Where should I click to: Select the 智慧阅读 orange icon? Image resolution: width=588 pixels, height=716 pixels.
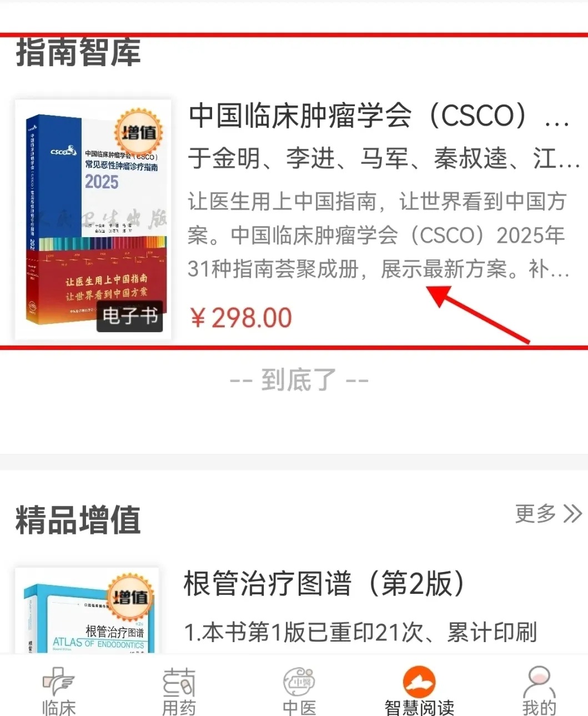[x=419, y=682]
